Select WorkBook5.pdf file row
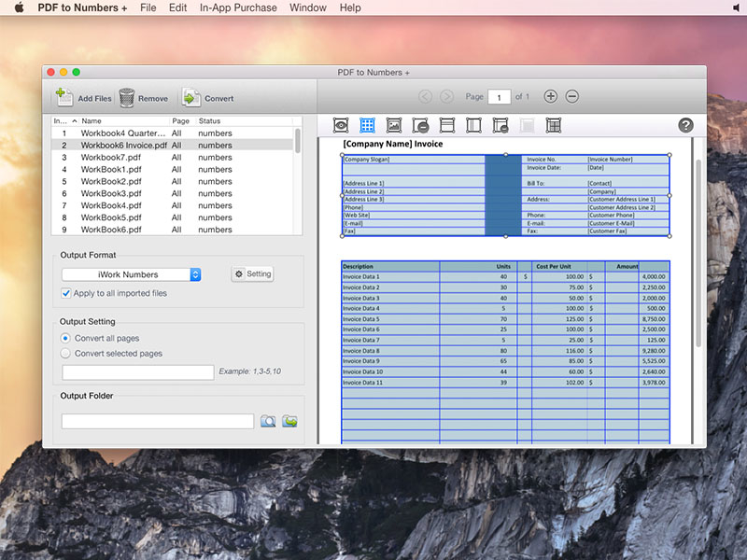The width and height of the screenshot is (747, 560). 173,217
